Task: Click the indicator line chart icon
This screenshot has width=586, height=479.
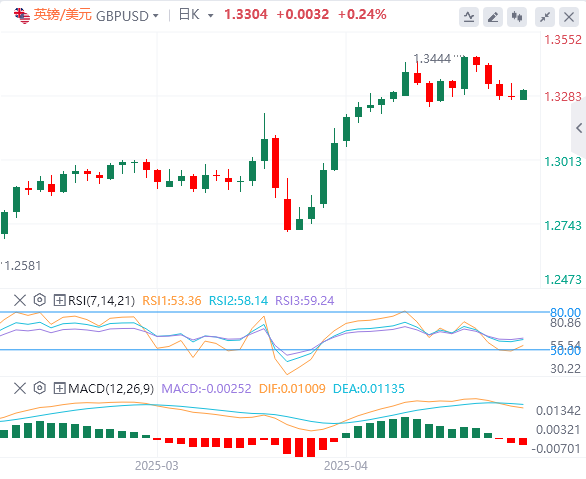Action: pos(469,17)
